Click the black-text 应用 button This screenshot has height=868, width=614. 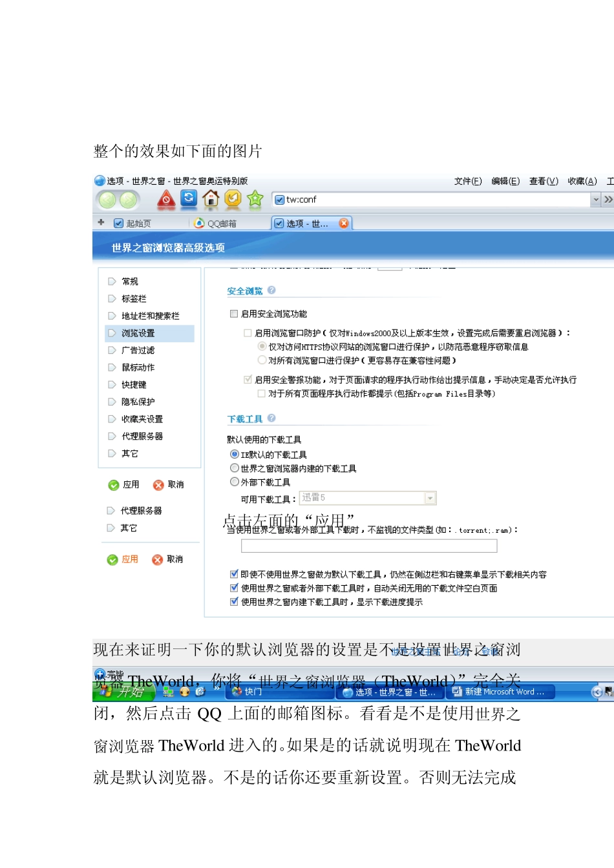pos(124,485)
